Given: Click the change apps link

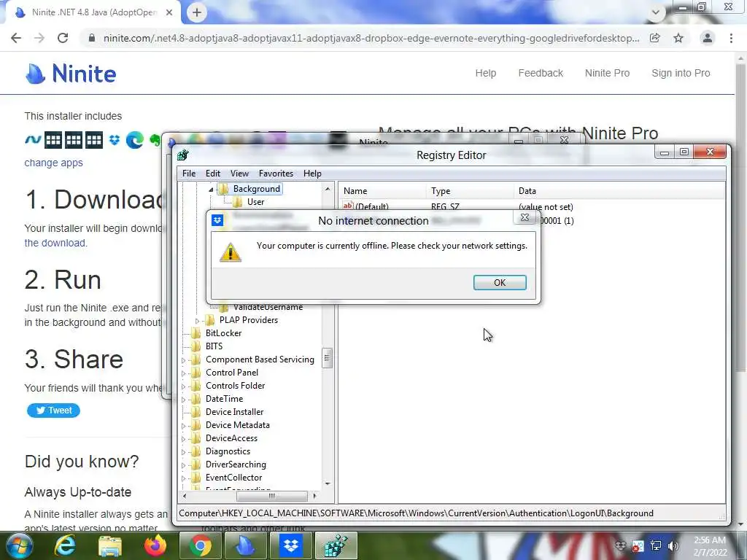Looking at the screenshot, I should click(53, 163).
